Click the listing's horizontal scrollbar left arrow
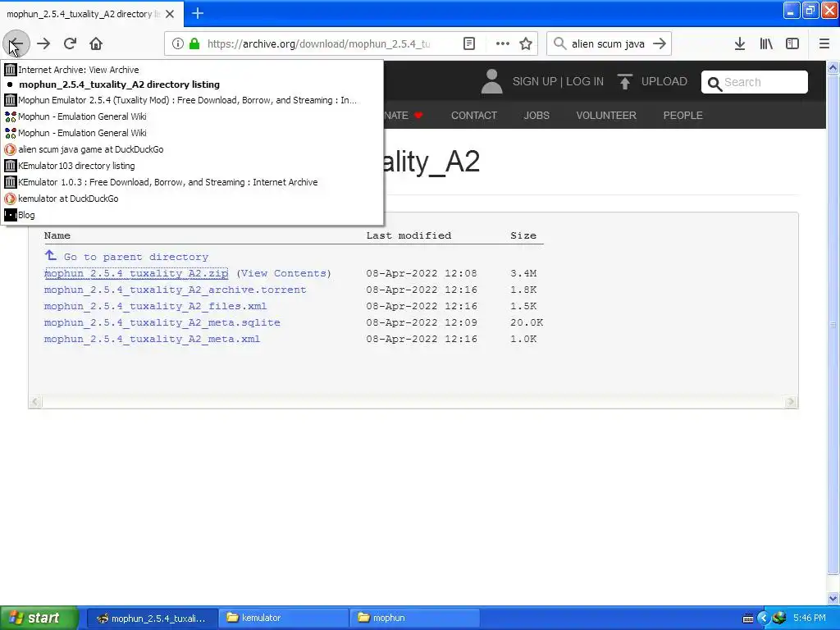The image size is (840, 630). (35, 402)
